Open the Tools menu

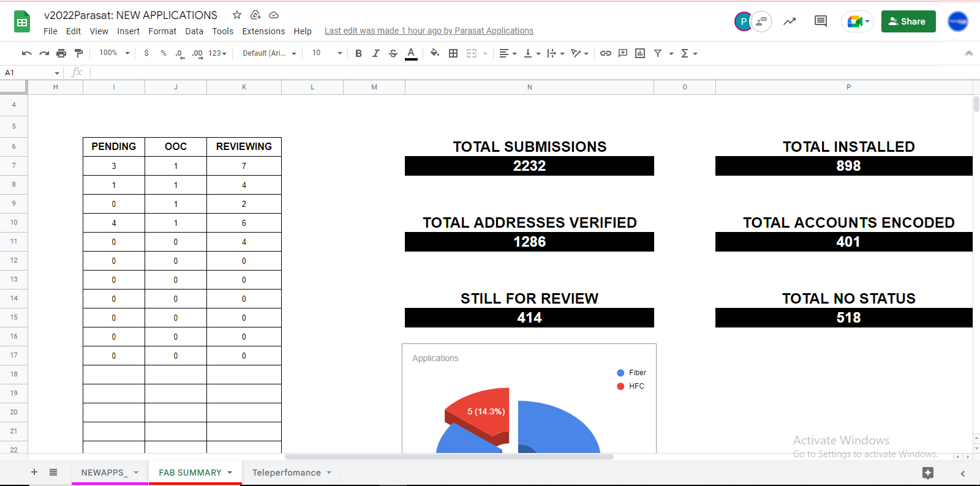tap(223, 31)
